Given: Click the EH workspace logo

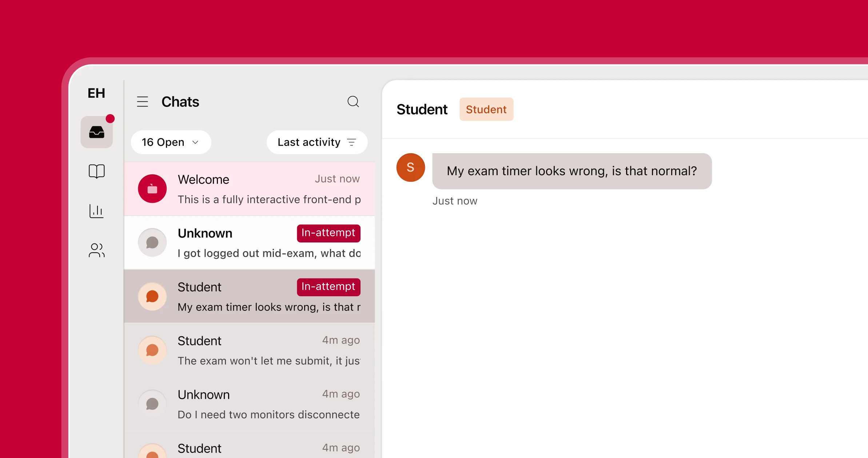Looking at the screenshot, I should point(96,93).
